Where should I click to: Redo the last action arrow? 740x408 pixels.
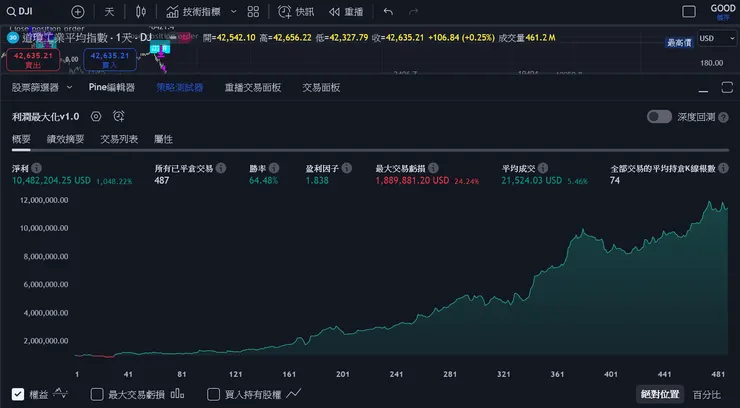click(413, 12)
